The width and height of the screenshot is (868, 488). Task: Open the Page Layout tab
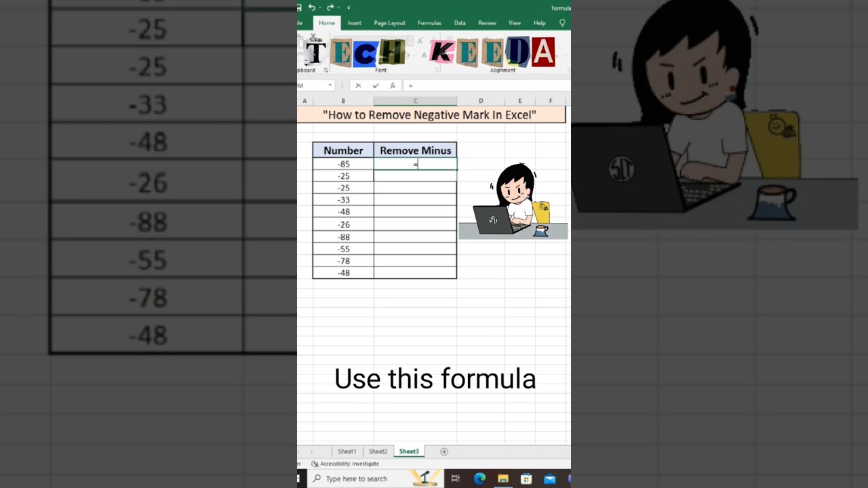[389, 23]
